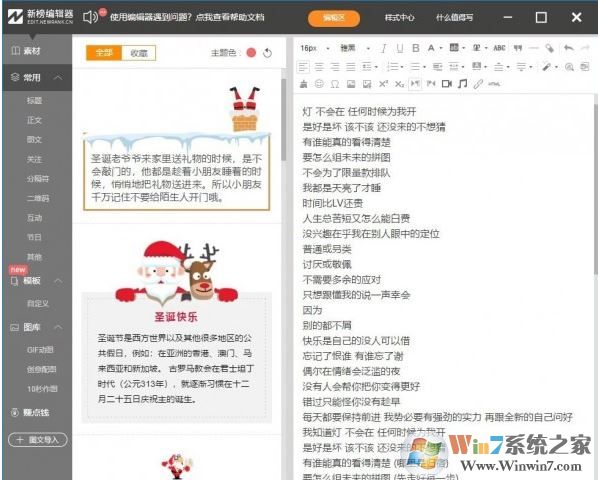Insert a video with camera icon

click(447, 84)
